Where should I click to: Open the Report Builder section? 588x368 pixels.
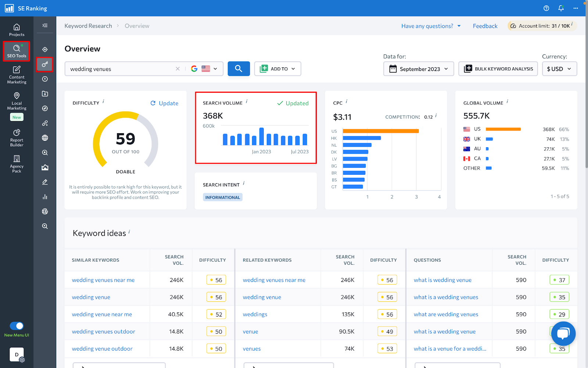17,138
